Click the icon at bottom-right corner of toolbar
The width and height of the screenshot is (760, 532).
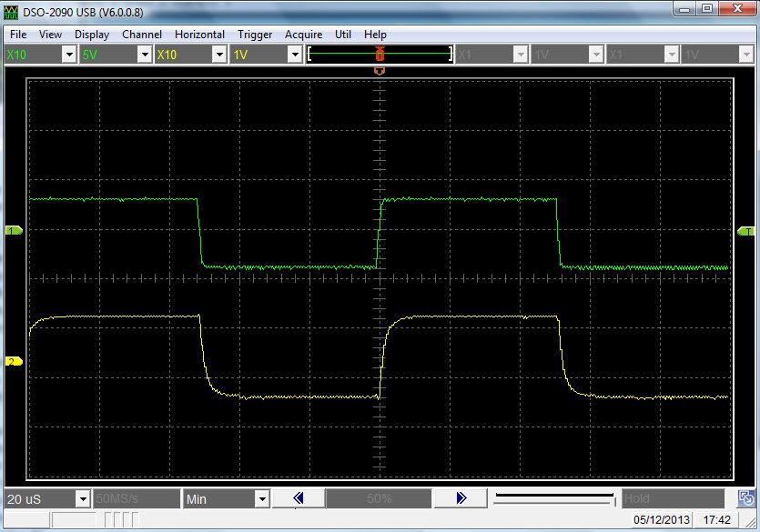click(745, 498)
